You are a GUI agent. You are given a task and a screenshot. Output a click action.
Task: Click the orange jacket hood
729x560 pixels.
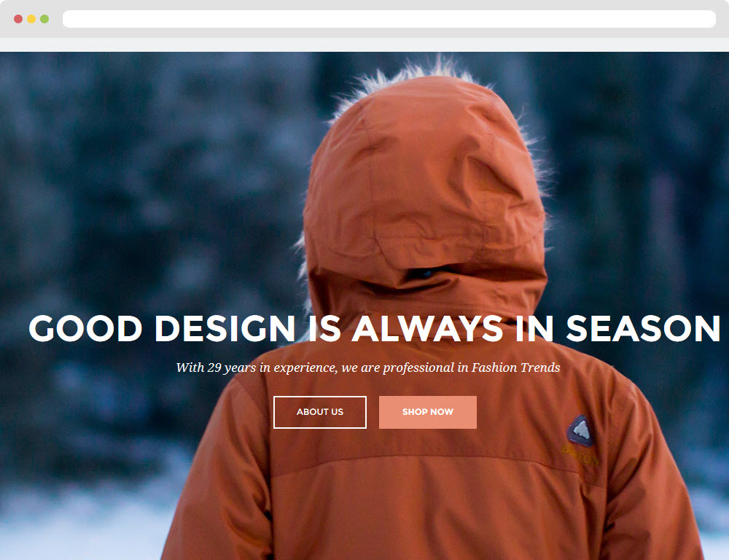424,186
